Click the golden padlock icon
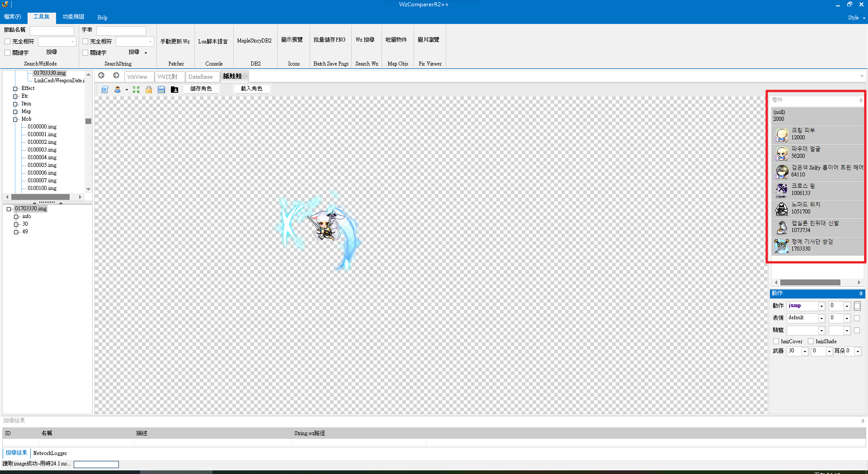This screenshot has height=474, width=868. 149,90
